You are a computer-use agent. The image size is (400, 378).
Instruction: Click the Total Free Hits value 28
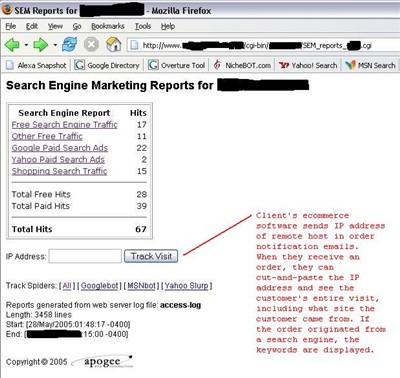[141, 194]
